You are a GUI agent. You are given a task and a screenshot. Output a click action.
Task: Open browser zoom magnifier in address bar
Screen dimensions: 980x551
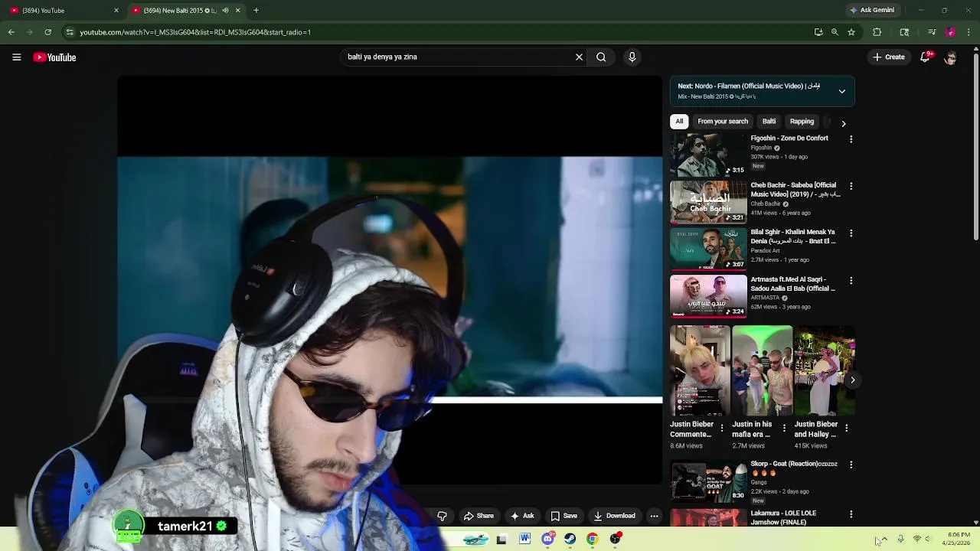tap(835, 32)
